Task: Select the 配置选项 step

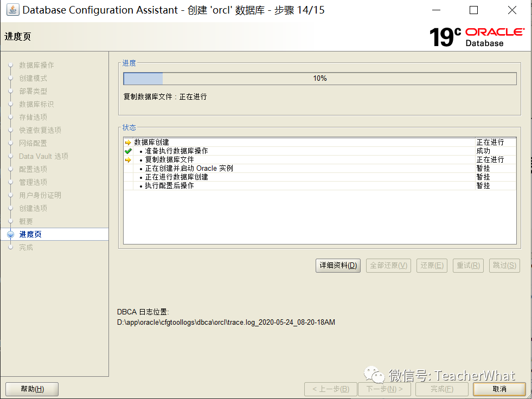Action: point(33,169)
